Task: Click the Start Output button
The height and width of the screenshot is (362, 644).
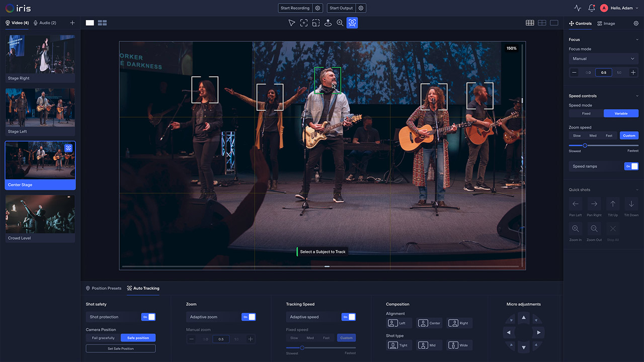Action: pyautogui.click(x=341, y=8)
